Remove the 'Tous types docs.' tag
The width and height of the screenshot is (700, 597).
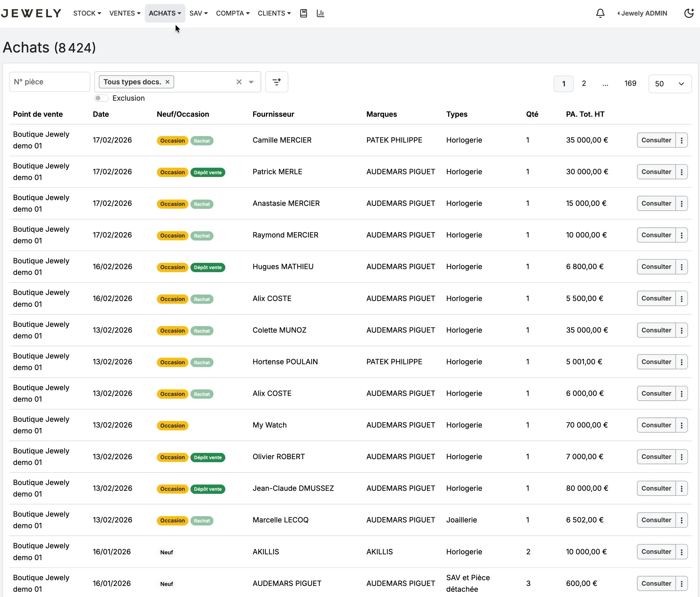[167, 82]
